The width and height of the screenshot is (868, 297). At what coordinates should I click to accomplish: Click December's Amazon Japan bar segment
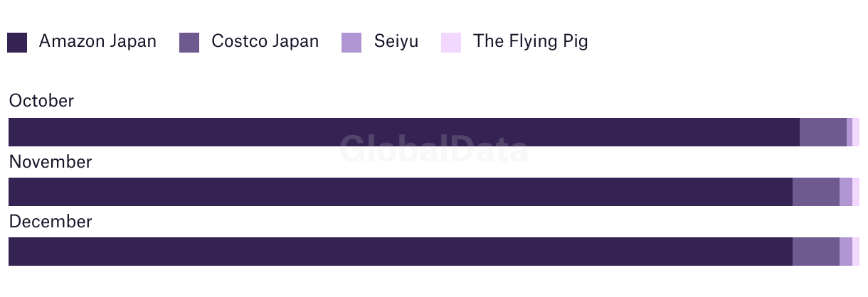[400, 252]
